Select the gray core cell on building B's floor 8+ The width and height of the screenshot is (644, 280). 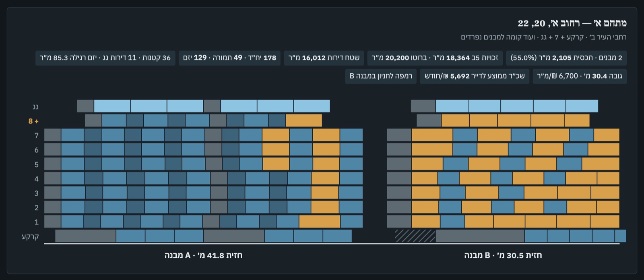(429, 120)
